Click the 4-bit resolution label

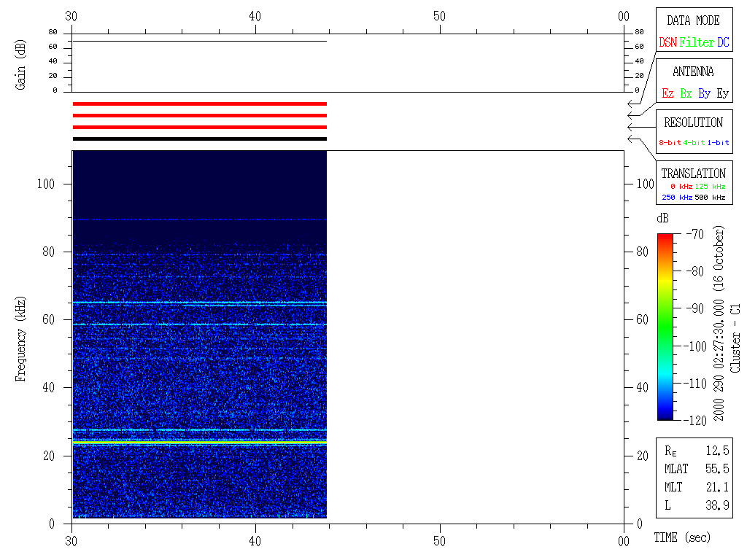pos(694,143)
